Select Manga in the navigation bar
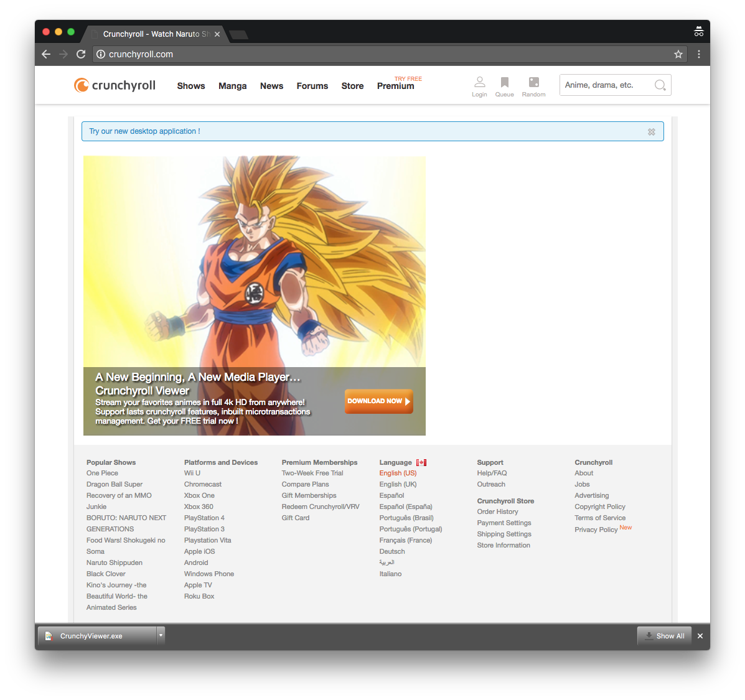The height and width of the screenshot is (700, 745). coord(232,86)
